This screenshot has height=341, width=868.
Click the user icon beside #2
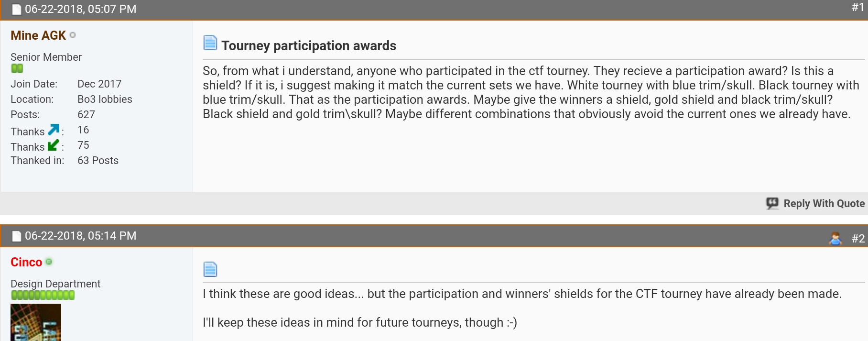pos(835,238)
